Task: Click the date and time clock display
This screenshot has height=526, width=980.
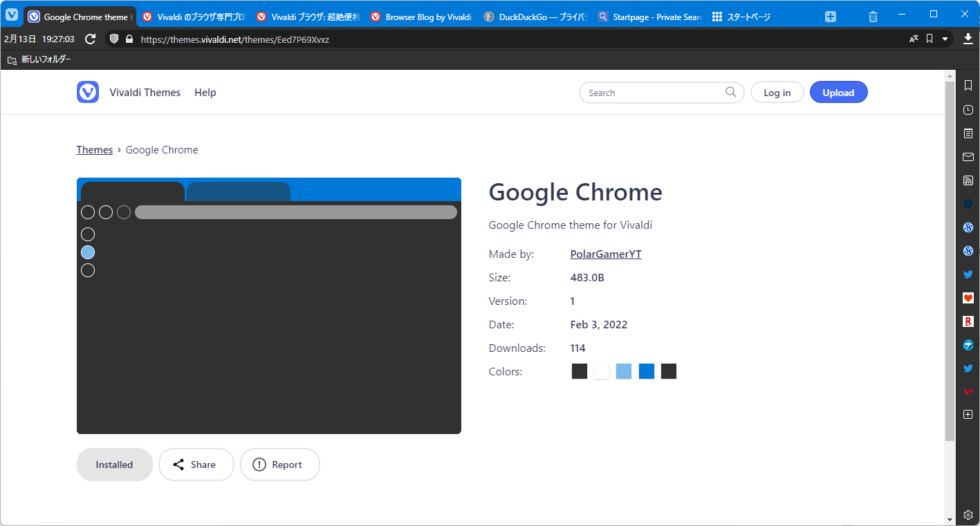Action: [39, 39]
